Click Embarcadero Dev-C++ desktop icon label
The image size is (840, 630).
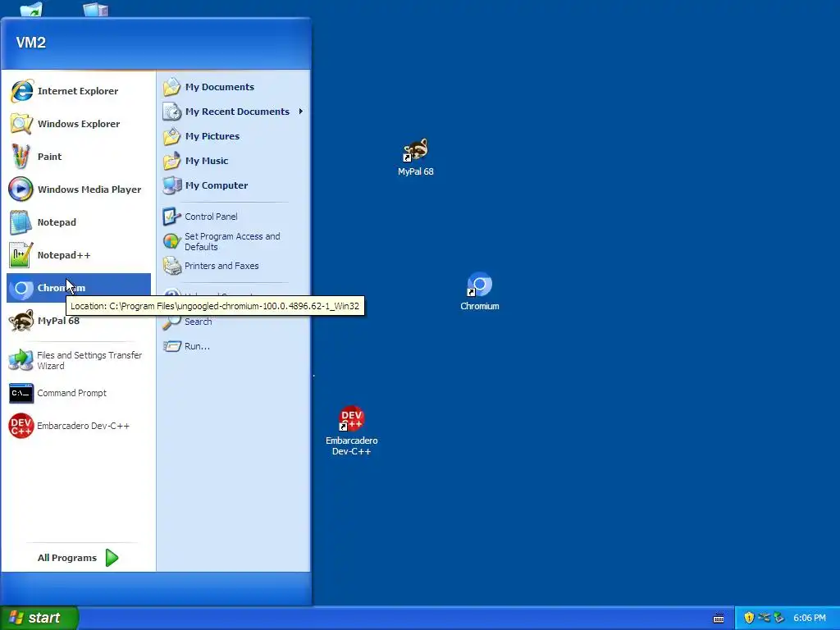tap(351, 445)
